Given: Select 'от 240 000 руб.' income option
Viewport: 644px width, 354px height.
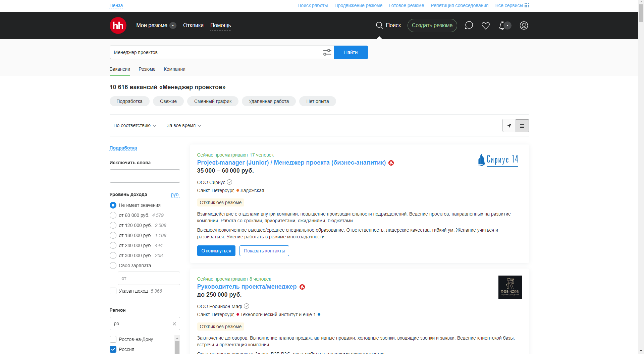Looking at the screenshot, I should tap(113, 245).
